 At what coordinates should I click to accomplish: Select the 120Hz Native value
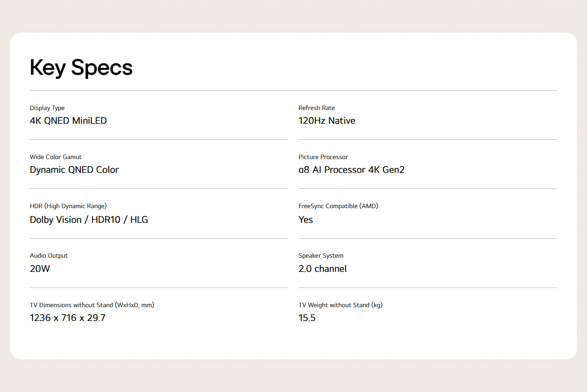(x=327, y=121)
